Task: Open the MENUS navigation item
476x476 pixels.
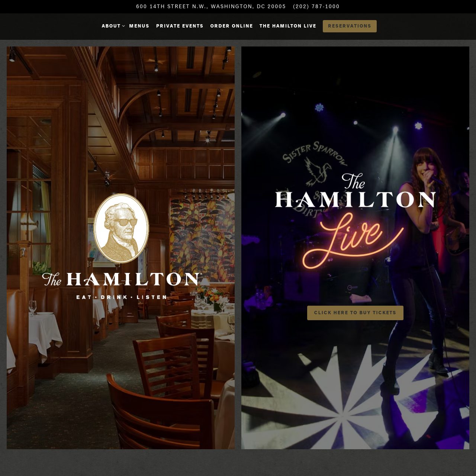Action: (x=139, y=25)
